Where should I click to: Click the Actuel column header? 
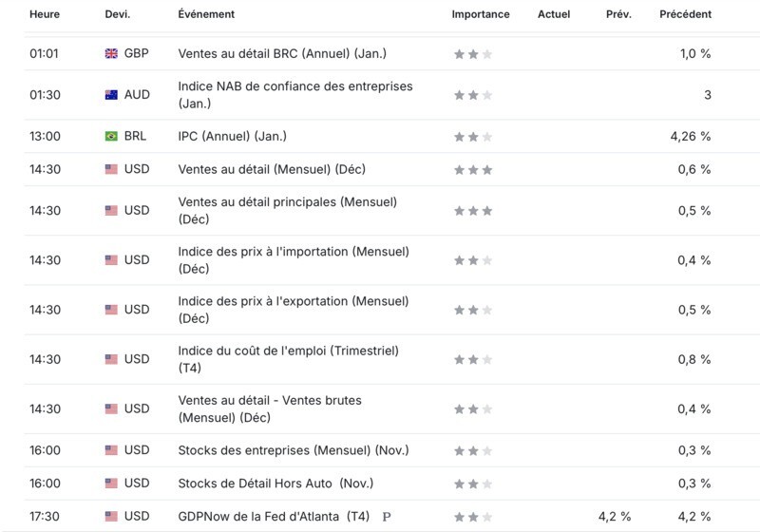click(554, 14)
